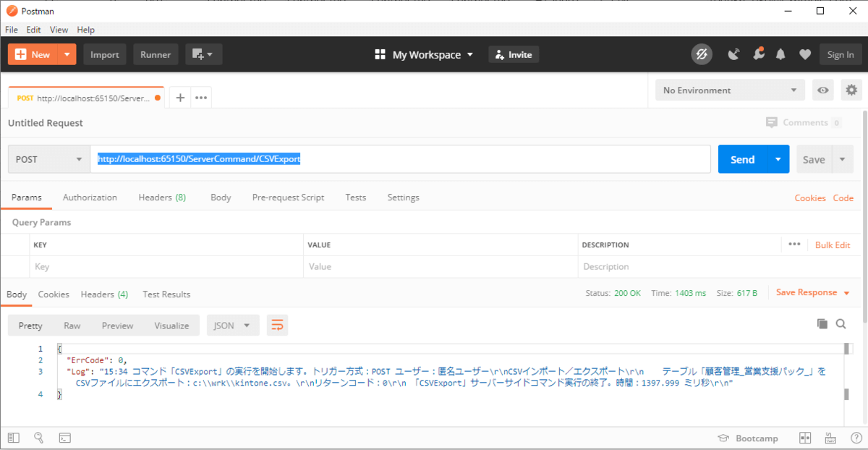The height and width of the screenshot is (450, 868).
Task: Open the Save Response dropdown
Action: [x=813, y=292]
